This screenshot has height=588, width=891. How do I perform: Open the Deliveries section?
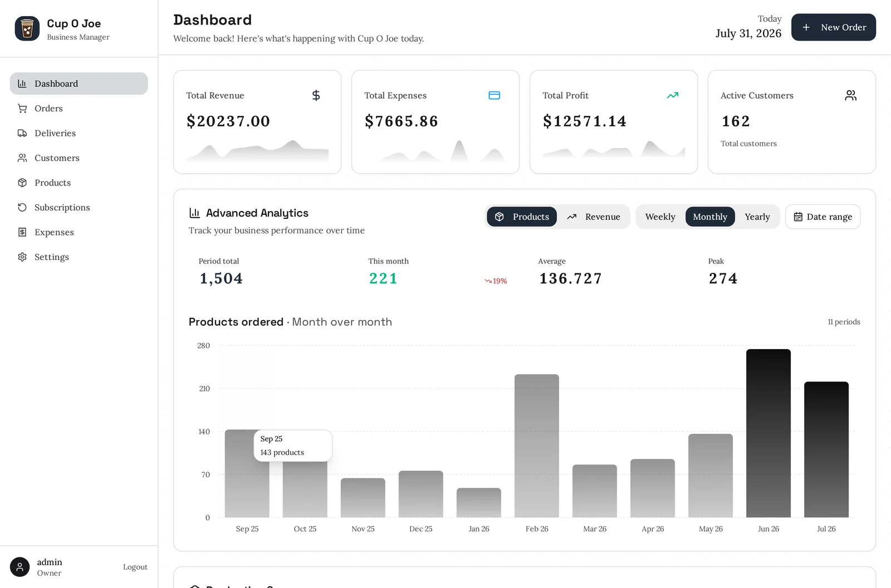(79, 133)
